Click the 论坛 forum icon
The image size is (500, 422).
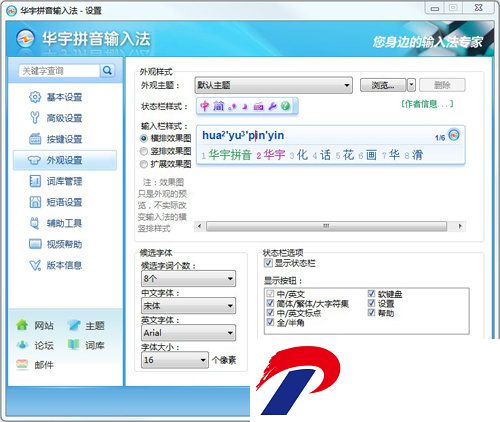[22, 345]
